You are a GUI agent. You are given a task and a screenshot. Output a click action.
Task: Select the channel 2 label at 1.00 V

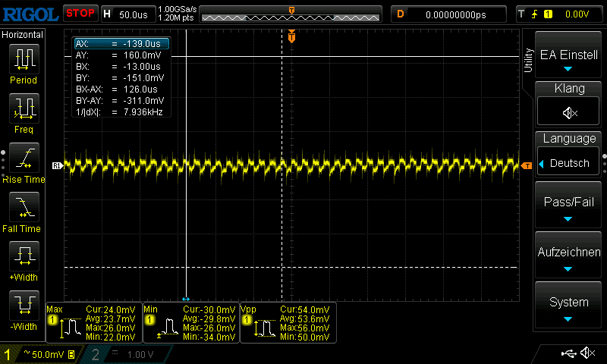[127, 354]
